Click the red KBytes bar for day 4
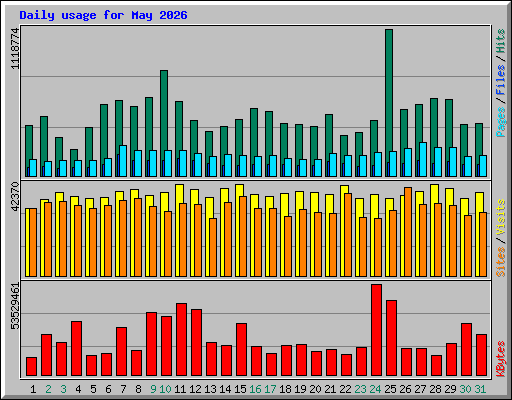Image resolution: width=512 pixels, height=400 pixels. coord(77,349)
